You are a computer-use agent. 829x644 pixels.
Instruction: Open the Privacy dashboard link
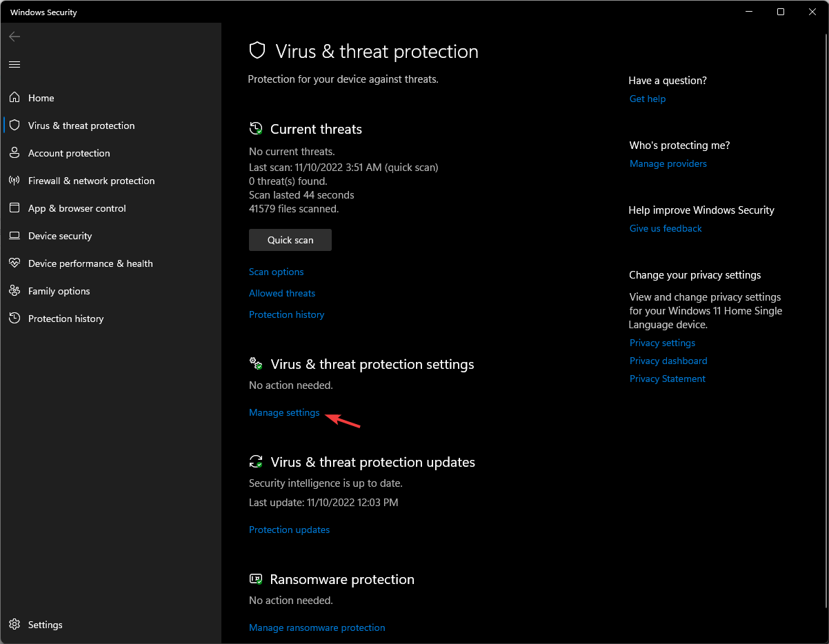click(x=668, y=361)
